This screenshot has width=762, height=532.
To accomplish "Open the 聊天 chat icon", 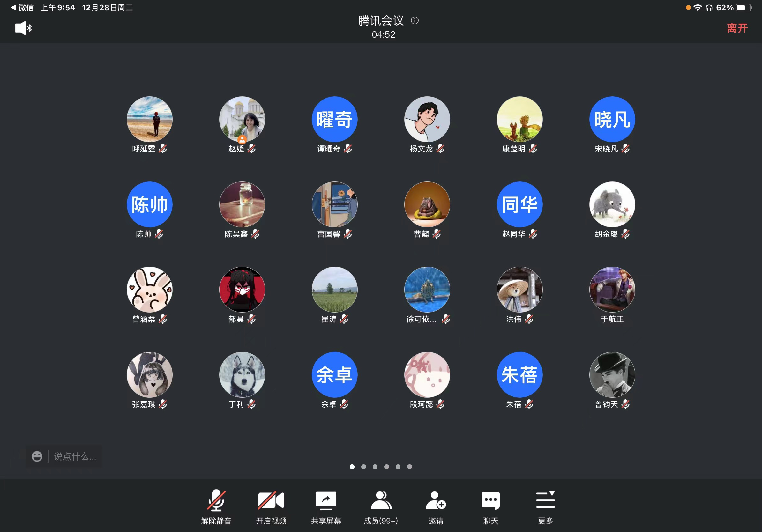I will click(x=490, y=500).
